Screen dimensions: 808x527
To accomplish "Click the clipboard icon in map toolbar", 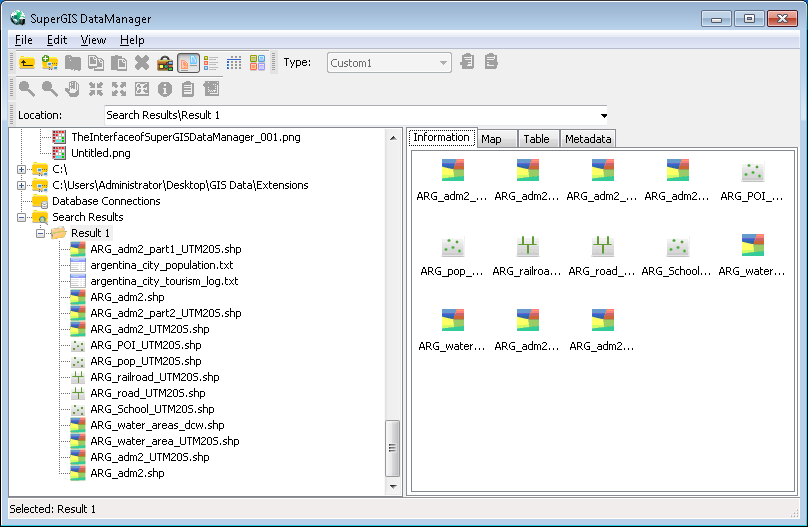I will pyautogui.click(x=188, y=89).
